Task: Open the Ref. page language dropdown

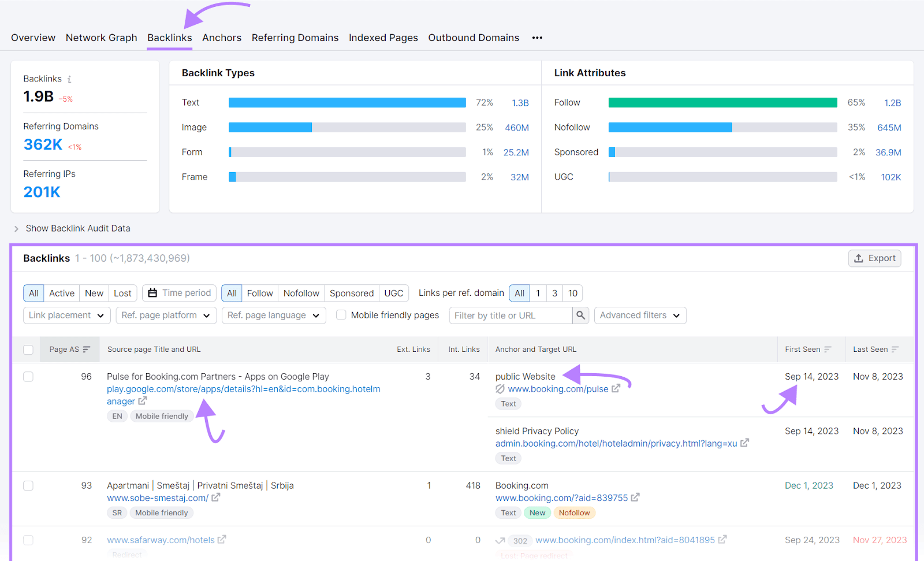Action: 274,315
